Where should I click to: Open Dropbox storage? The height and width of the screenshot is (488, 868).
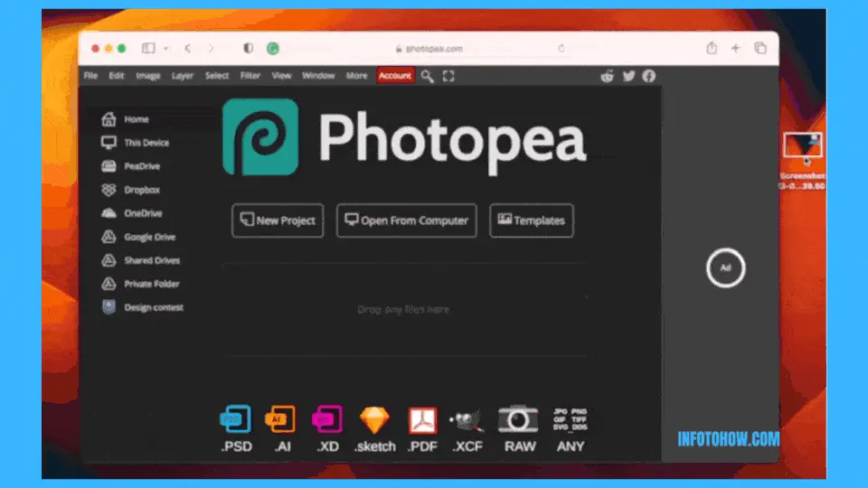[130, 190]
